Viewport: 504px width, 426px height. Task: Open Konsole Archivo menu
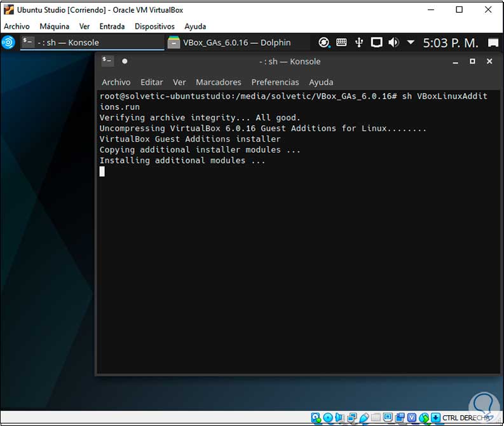click(116, 82)
